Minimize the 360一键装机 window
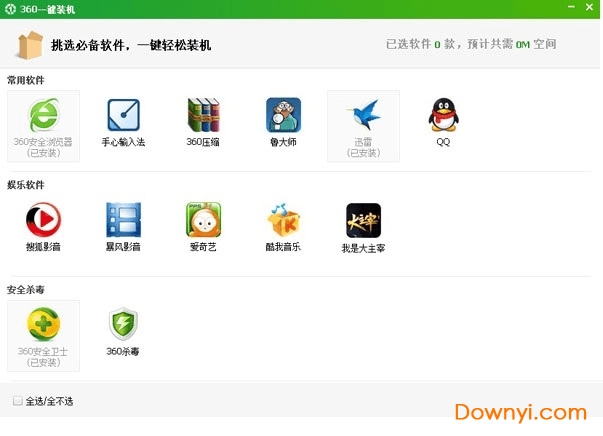The height and width of the screenshot is (436, 603). (x=571, y=7)
